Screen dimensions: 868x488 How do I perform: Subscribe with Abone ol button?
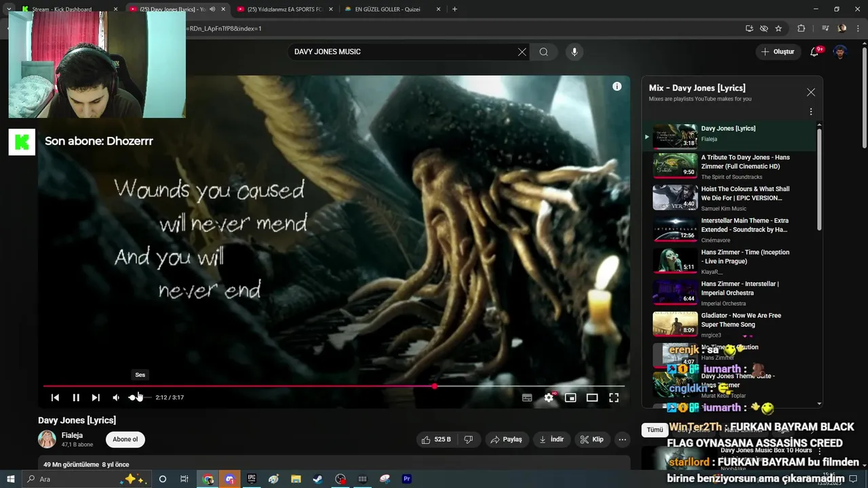(x=125, y=439)
